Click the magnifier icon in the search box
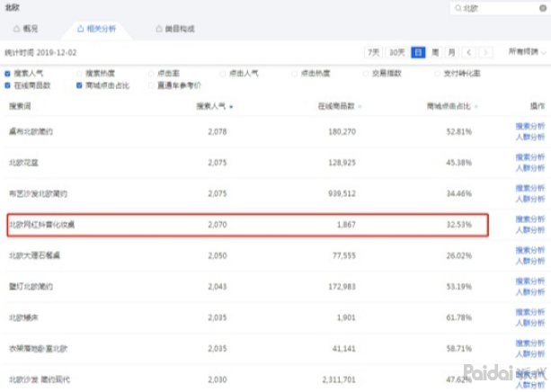Image resolution: width=551 pixels, height=392 pixels. [458, 8]
